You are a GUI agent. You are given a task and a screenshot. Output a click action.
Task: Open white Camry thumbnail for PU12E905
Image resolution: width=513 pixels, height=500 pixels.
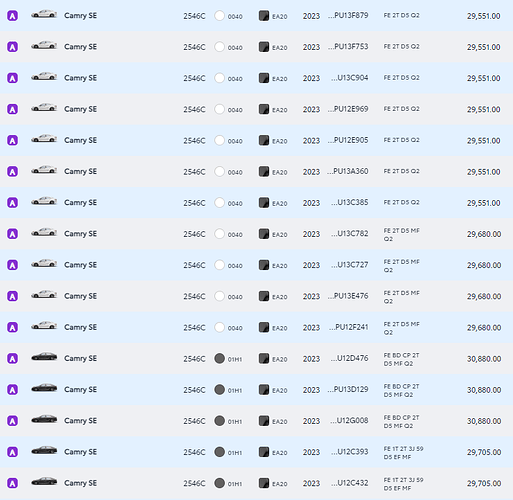pos(44,139)
